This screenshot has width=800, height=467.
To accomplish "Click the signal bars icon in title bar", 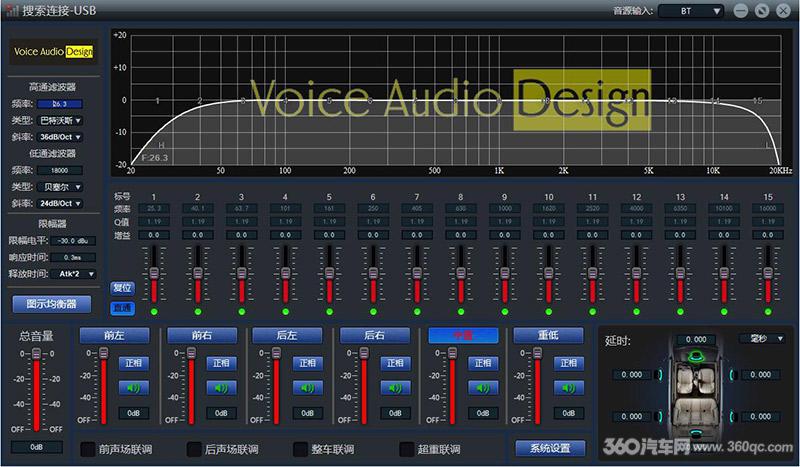I will click(12, 10).
